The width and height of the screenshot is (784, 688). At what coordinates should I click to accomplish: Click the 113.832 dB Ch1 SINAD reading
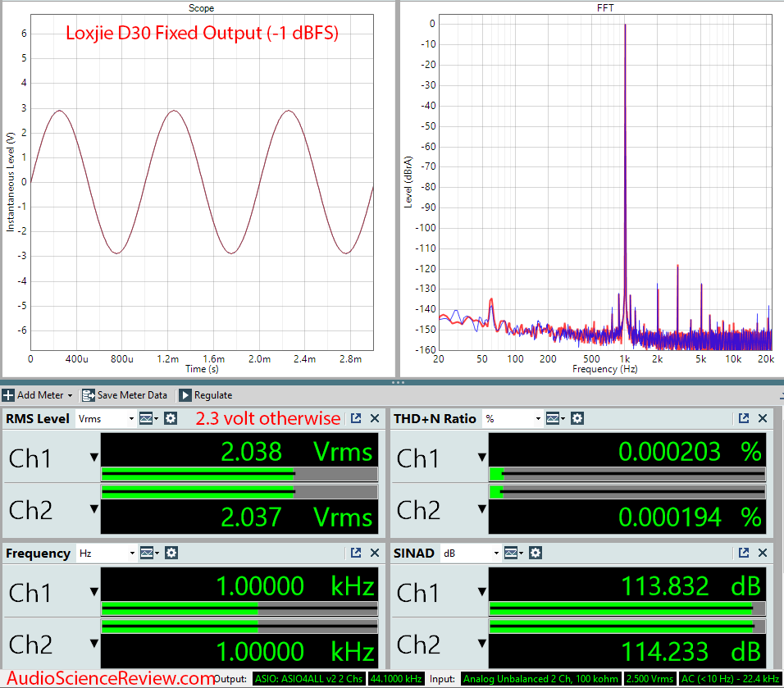point(691,586)
